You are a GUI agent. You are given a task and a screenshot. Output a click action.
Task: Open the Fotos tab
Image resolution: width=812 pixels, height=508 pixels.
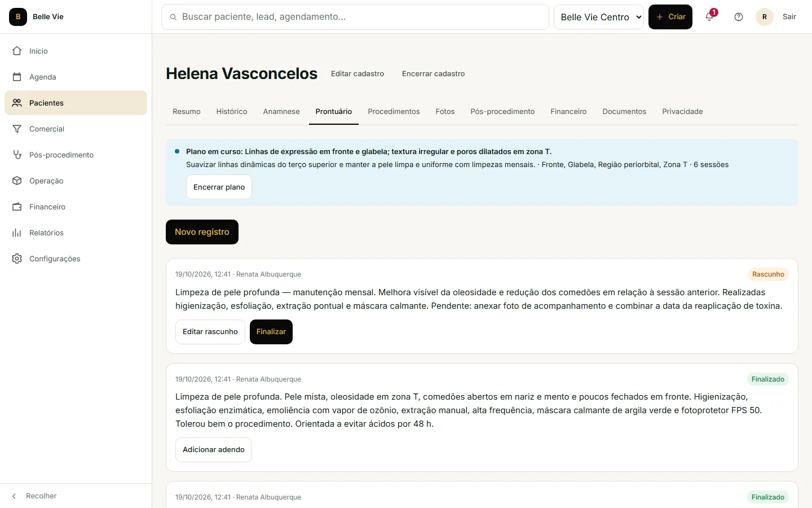(445, 112)
